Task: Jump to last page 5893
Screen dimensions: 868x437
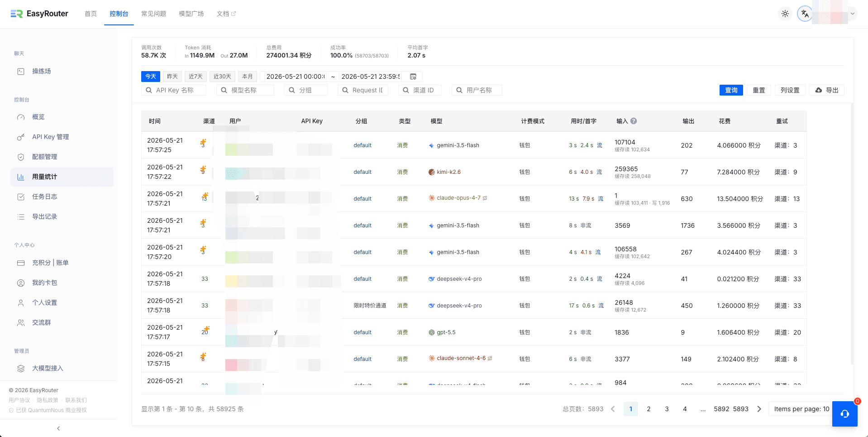Action: click(x=740, y=409)
